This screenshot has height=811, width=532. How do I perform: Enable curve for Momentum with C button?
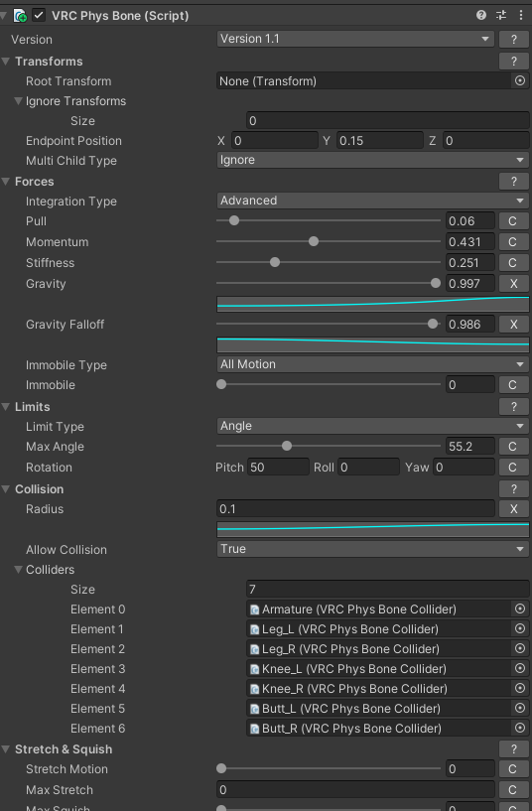[x=513, y=242]
